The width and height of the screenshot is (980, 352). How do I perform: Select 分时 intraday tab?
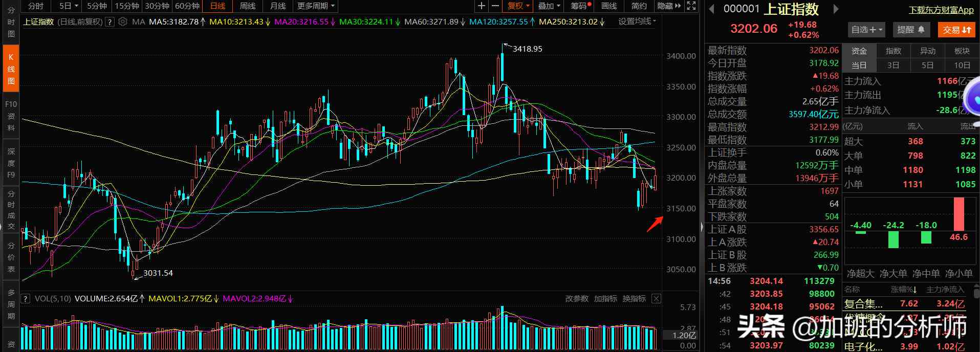36,6
